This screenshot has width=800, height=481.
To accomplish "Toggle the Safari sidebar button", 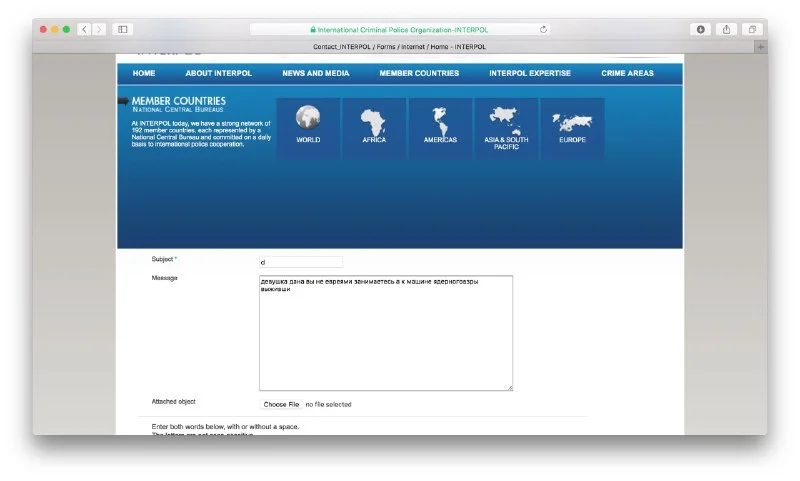I will pos(123,30).
